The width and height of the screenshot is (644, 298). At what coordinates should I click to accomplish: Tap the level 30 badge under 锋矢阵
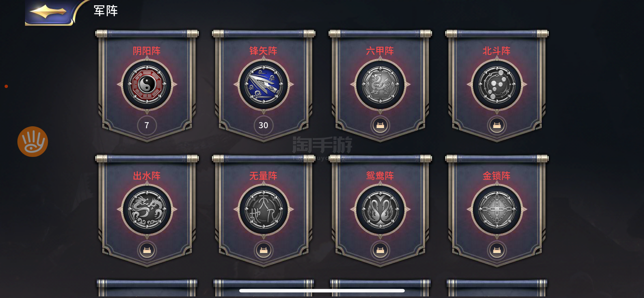(x=264, y=125)
